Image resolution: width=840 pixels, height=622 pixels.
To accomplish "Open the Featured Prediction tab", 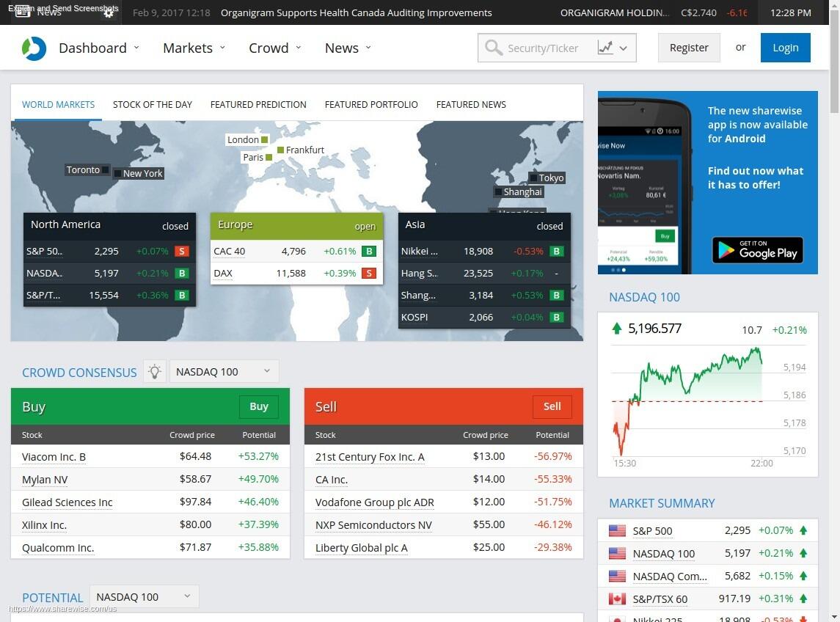I will click(258, 104).
